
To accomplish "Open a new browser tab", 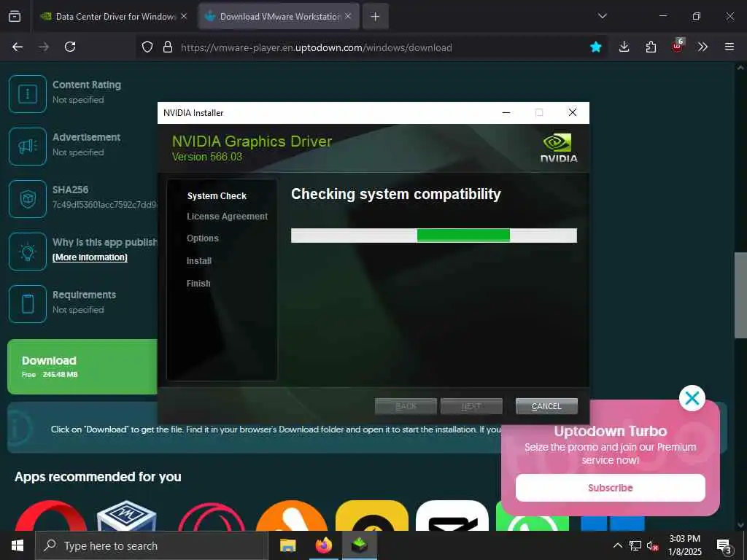I will pyautogui.click(x=376, y=16).
